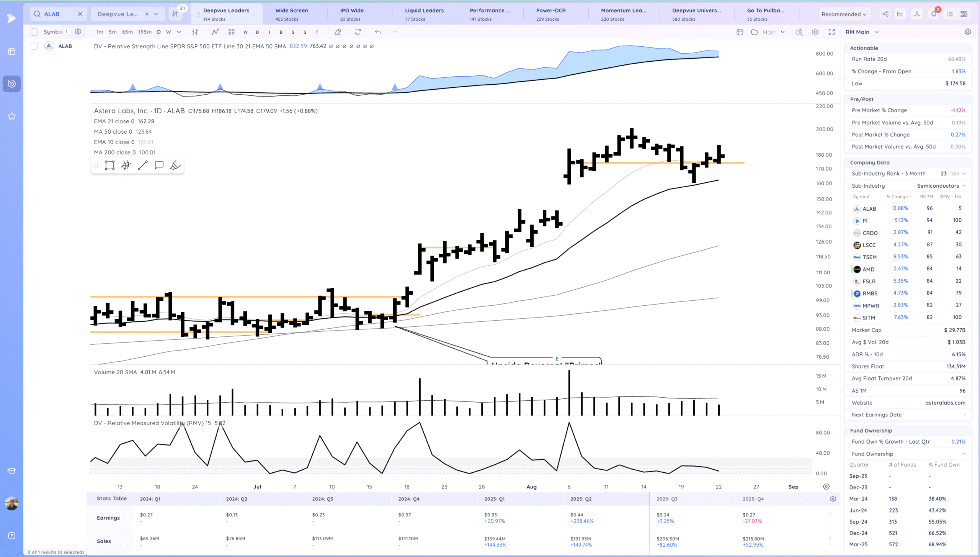Viewport: 980px width, 557px height.
Task: Open the screener filters icon with badge 21
Action: [175, 14]
